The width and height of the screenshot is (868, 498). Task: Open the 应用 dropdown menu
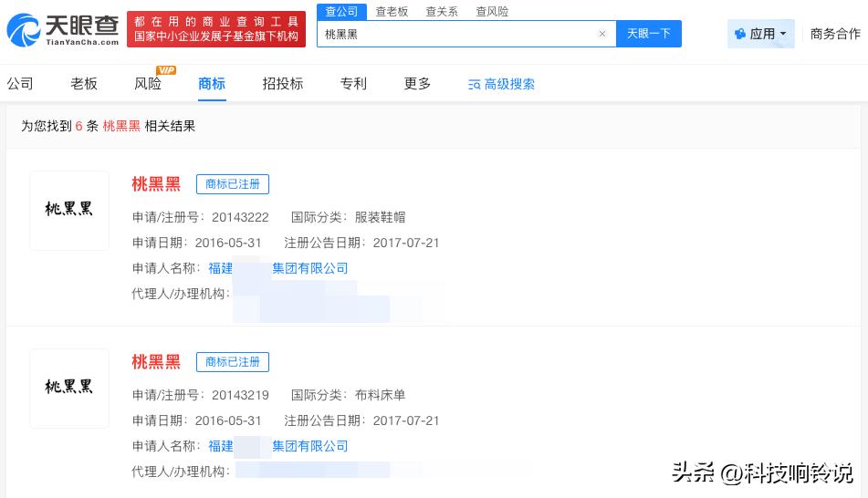(x=760, y=34)
